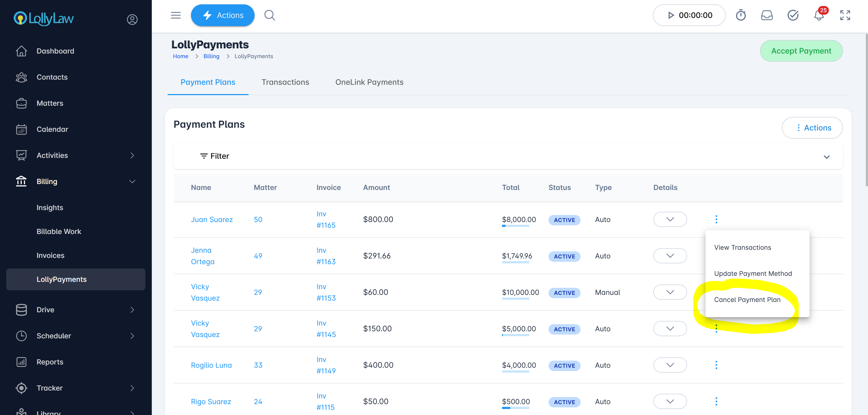Open Payment Plans Actions button
This screenshot has height=415, width=868.
pyautogui.click(x=812, y=128)
